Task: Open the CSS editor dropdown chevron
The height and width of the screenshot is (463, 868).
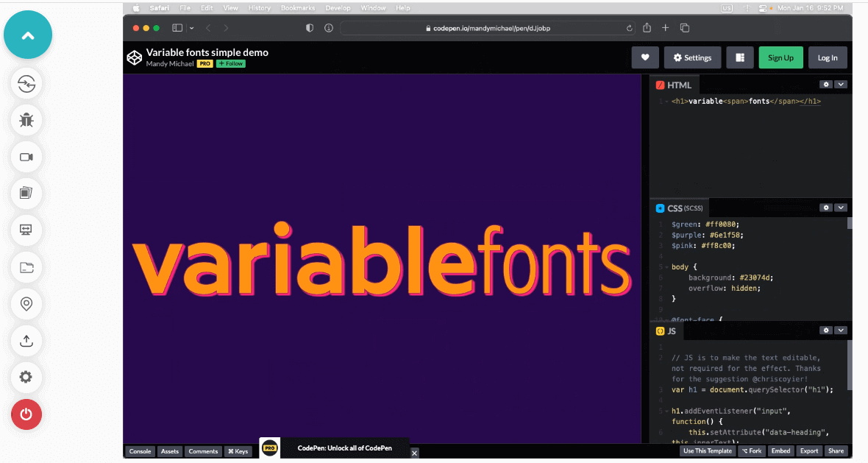Action: (x=841, y=208)
